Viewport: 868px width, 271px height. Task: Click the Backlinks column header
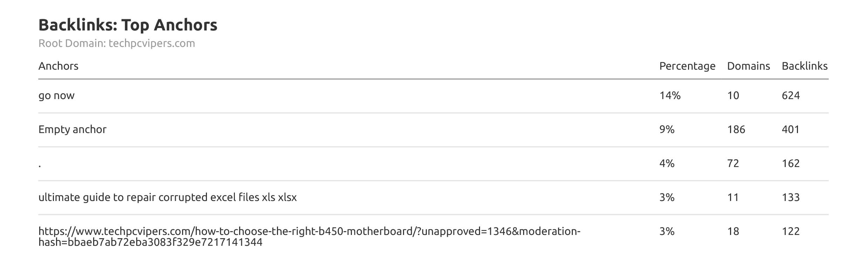pyautogui.click(x=804, y=66)
